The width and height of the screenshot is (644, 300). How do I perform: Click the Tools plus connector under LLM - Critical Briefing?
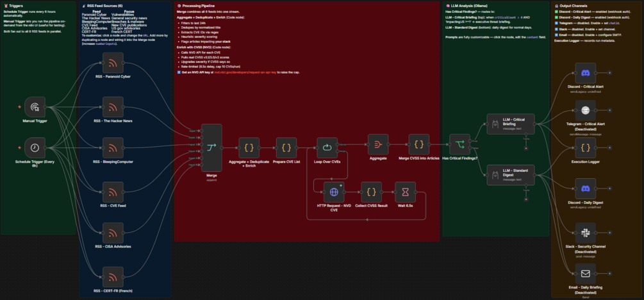(525, 147)
